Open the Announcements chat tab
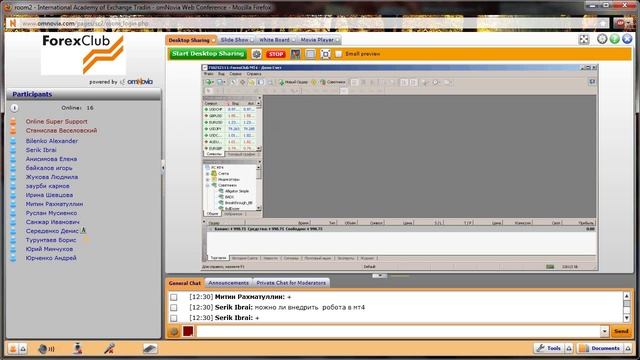The width and height of the screenshot is (640, 360). tap(228, 283)
